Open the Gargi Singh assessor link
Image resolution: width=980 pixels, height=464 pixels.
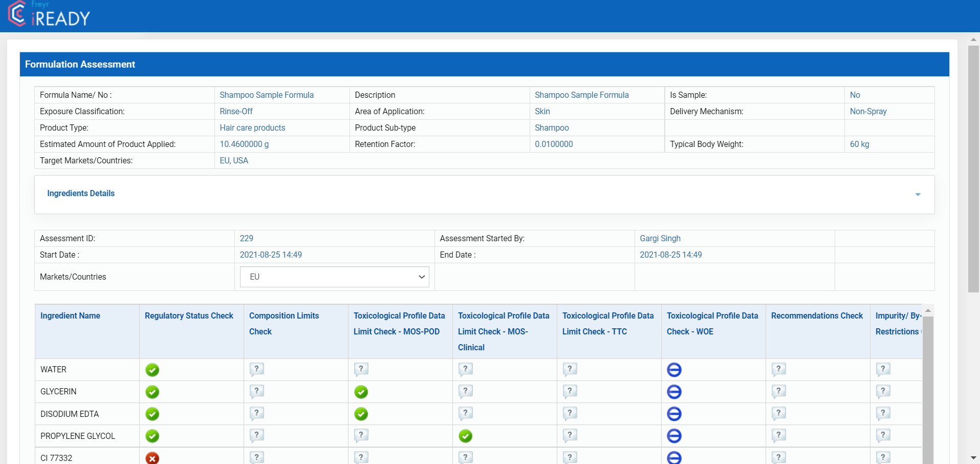660,238
